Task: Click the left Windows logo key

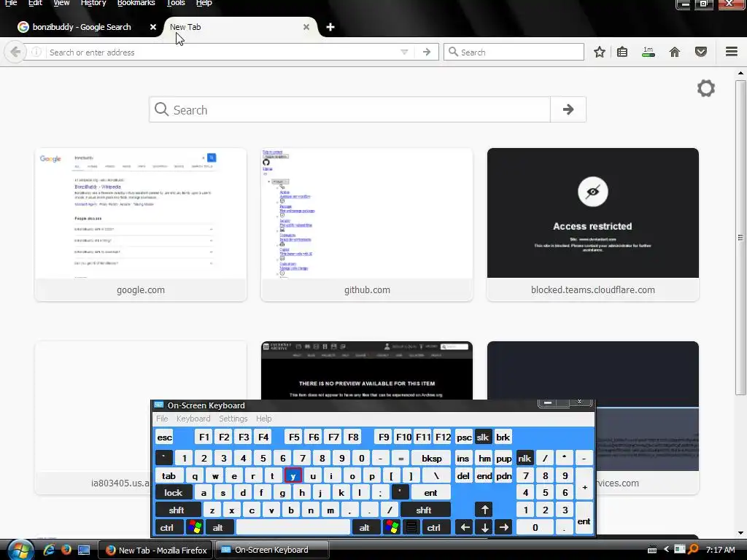Action: 194,527
